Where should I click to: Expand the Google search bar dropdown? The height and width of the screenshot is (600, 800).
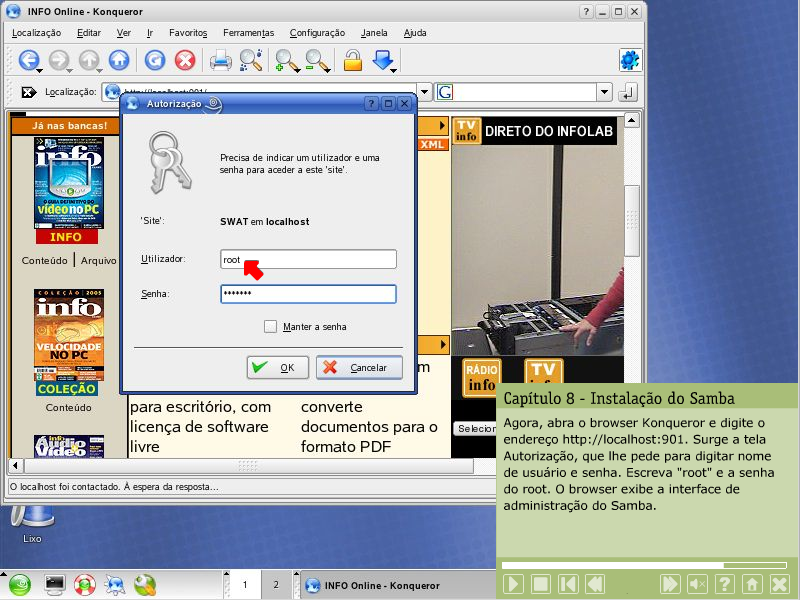coord(604,92)
